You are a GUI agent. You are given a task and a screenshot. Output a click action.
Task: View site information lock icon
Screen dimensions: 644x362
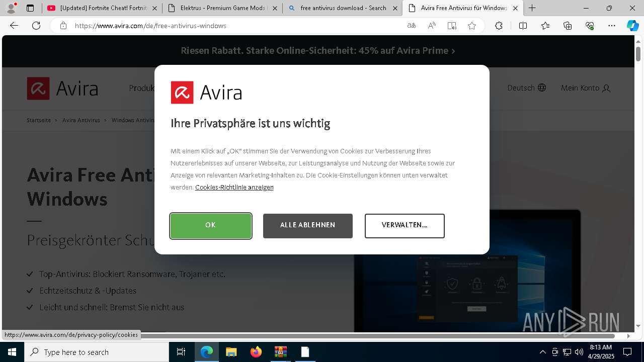pyautogui.click(x=63, y=26)
